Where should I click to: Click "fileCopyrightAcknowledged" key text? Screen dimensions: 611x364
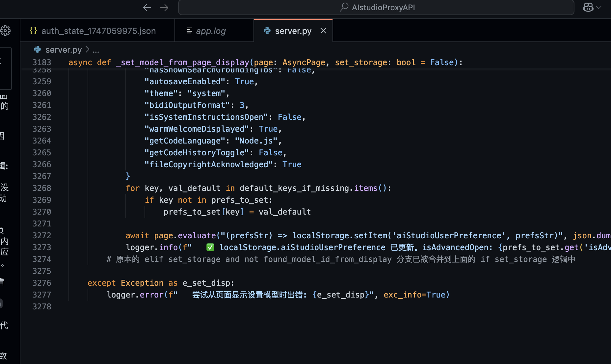pyautogui.click(x=209, y=165)
